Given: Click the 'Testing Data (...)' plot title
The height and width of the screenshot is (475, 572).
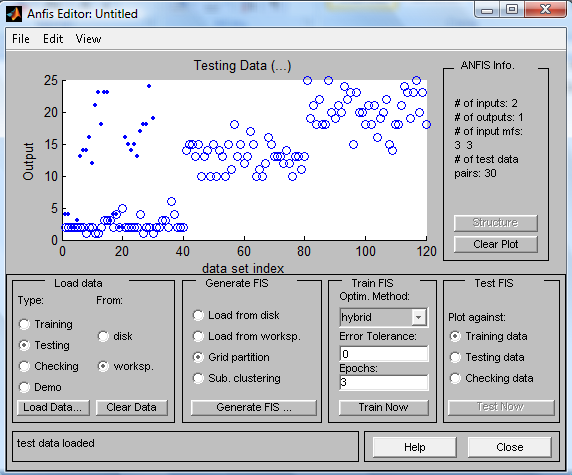Looking at the screenshot, I should coord(243,66).
